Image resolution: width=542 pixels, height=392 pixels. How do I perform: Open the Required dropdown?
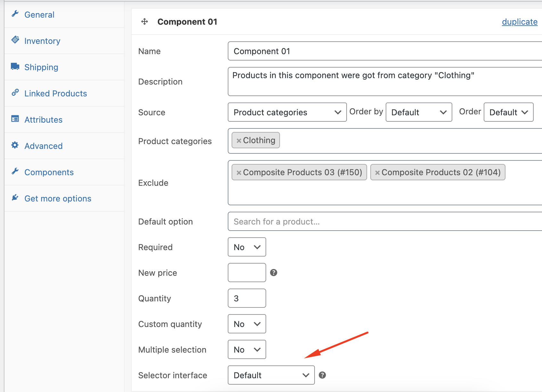(x=247, y=247)
